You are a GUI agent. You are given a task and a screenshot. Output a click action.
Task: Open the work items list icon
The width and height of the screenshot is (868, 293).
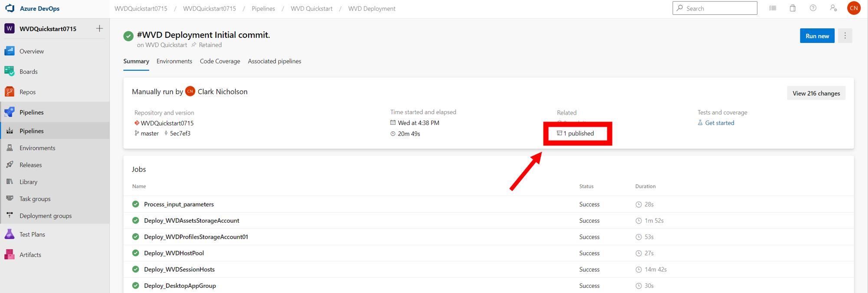[773, 8]
